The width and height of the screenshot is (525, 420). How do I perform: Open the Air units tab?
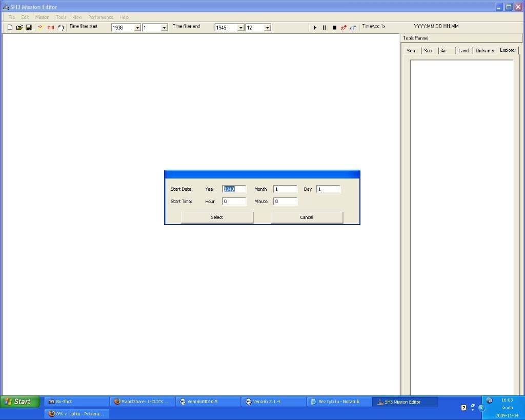[x=444, y=51]
